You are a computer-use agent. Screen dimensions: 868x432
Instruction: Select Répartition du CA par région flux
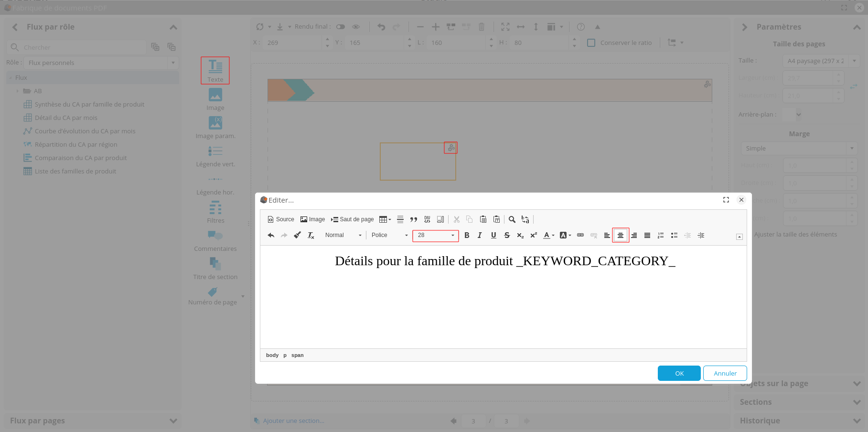point(76,144)
